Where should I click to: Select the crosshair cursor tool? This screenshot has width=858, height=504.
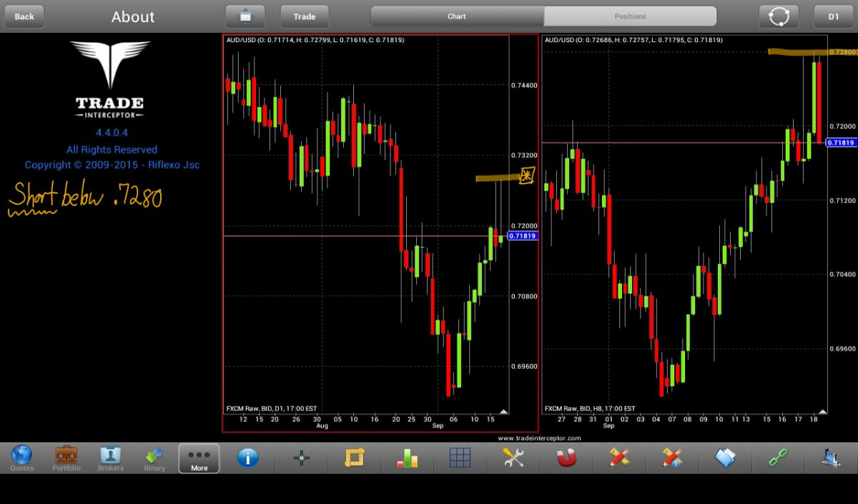pos(302,458)
